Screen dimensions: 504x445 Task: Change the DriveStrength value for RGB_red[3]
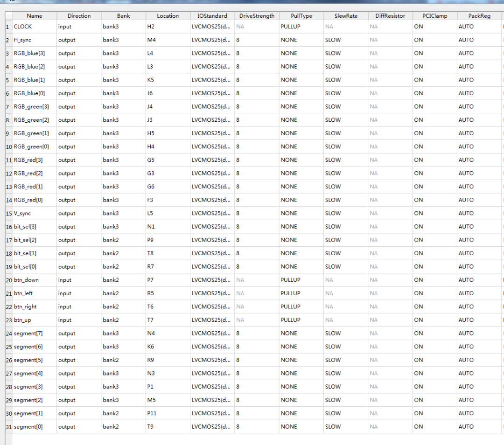click(x=256, y=160)
